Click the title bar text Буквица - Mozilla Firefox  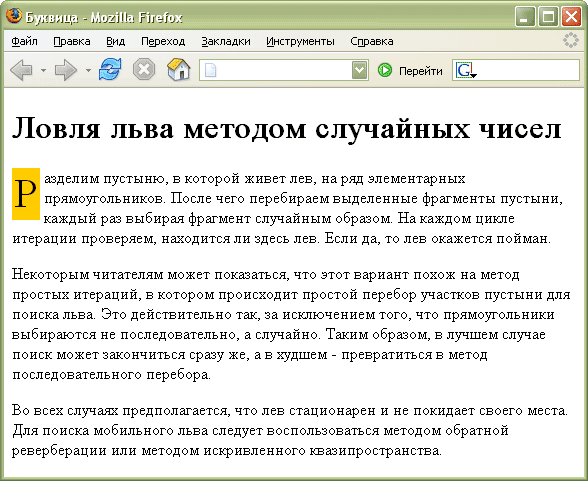104,17
